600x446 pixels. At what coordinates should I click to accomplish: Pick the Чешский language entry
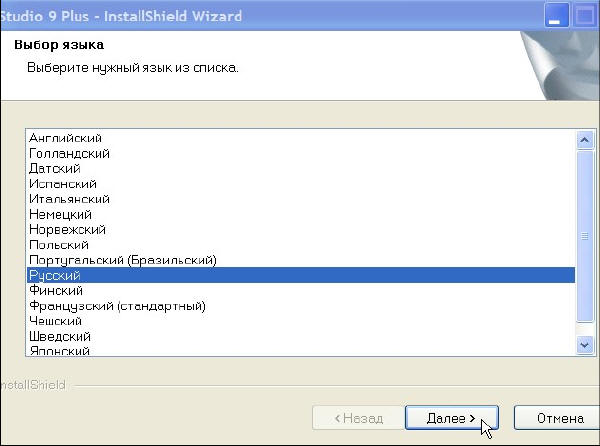[58, 321]
